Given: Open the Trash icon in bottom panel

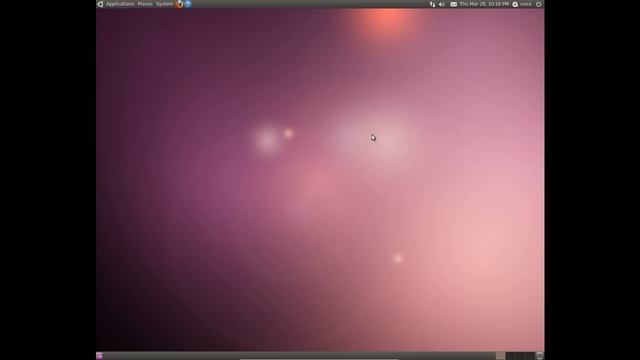Looking at the screenshot, I should click(540, 356).
